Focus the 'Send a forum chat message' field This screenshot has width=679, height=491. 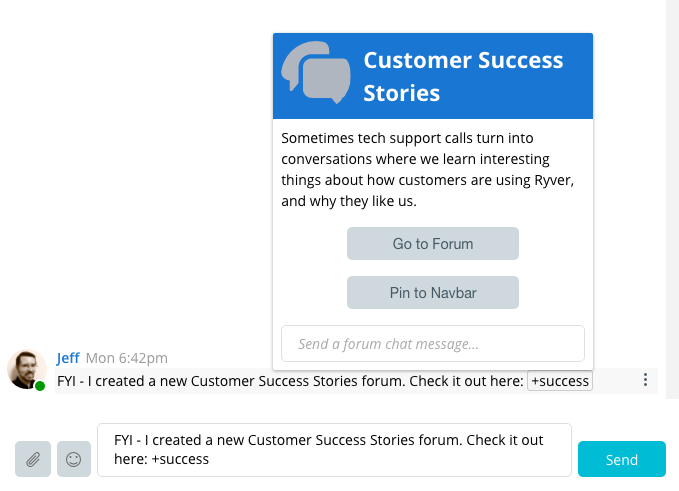(433, 344)
